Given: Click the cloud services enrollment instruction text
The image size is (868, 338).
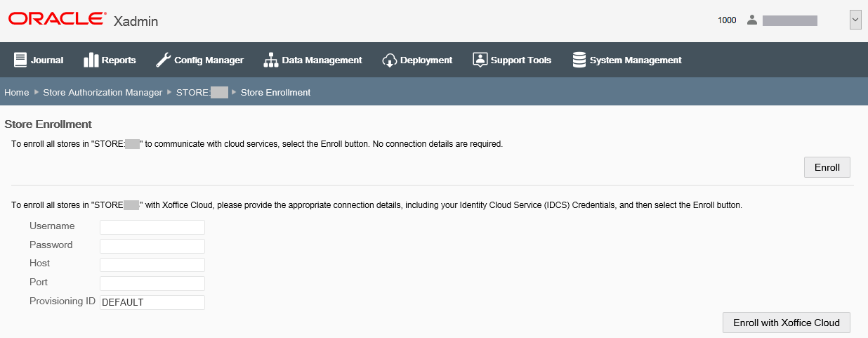Looking at the screenshot, I should tap(257, 144).
